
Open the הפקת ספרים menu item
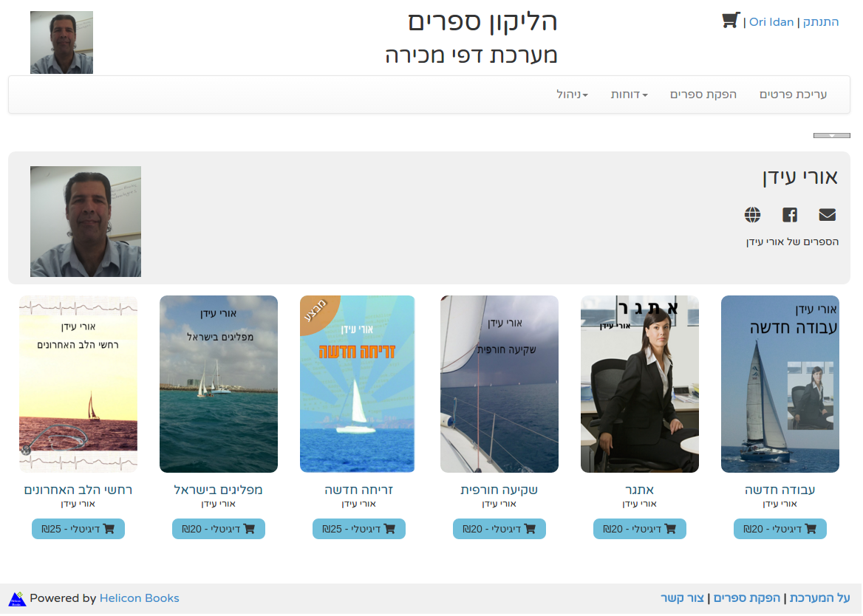(x=703, y=95)
